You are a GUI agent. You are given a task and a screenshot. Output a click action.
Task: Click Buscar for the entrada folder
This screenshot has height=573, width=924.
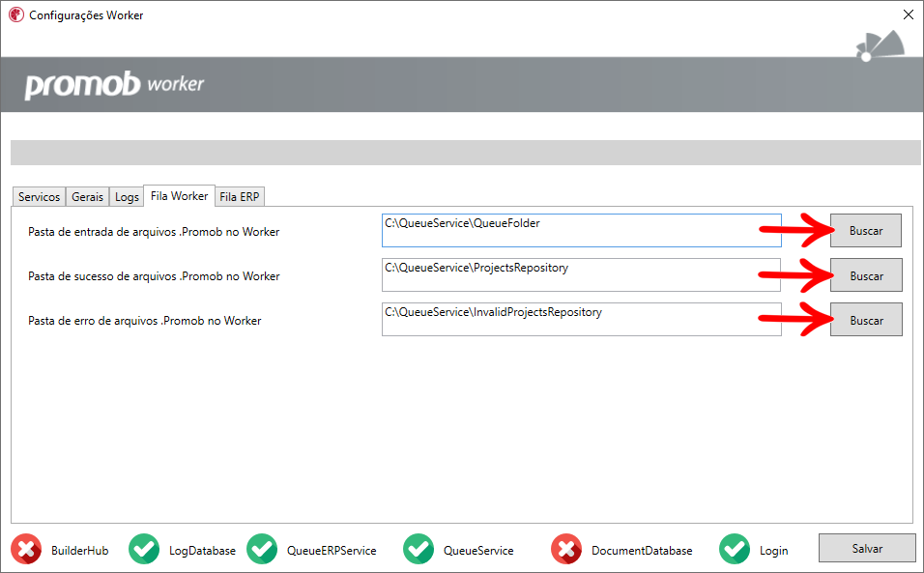[x=866, y=230]
